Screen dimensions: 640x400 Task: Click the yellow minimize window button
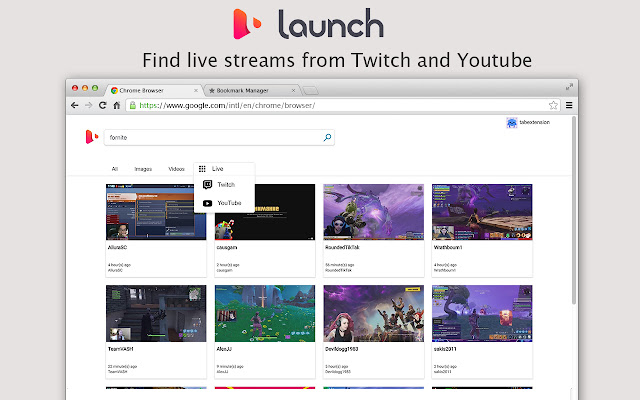coord(85,88)
